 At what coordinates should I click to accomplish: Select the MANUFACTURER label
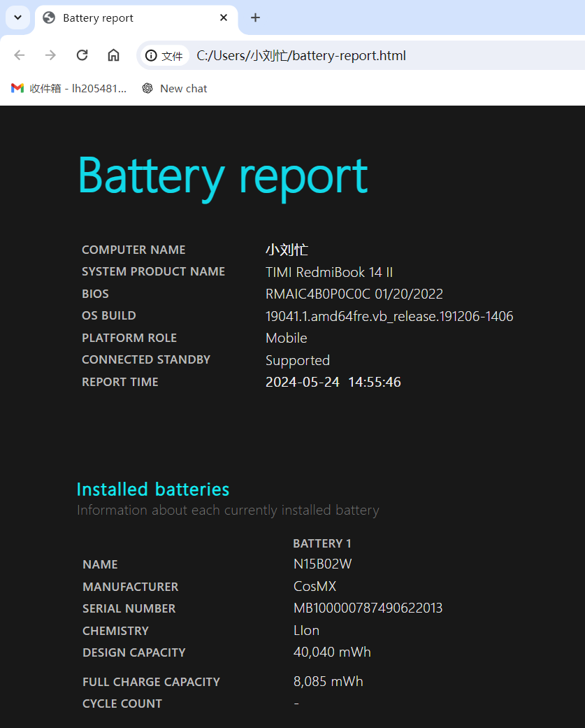[x=131, y=587]
